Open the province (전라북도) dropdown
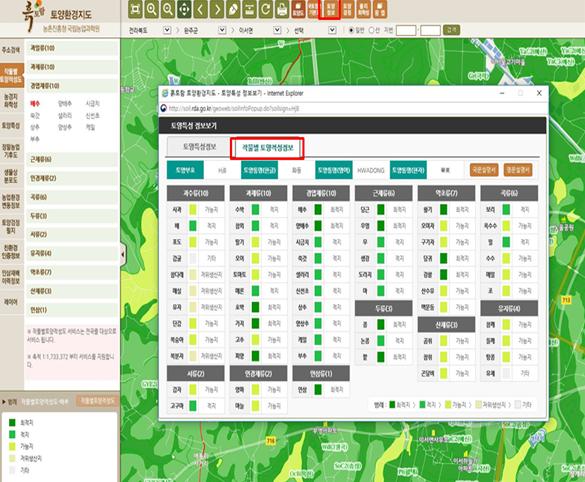The width and height of the screenshot is (585, 482). pos(167,30)
